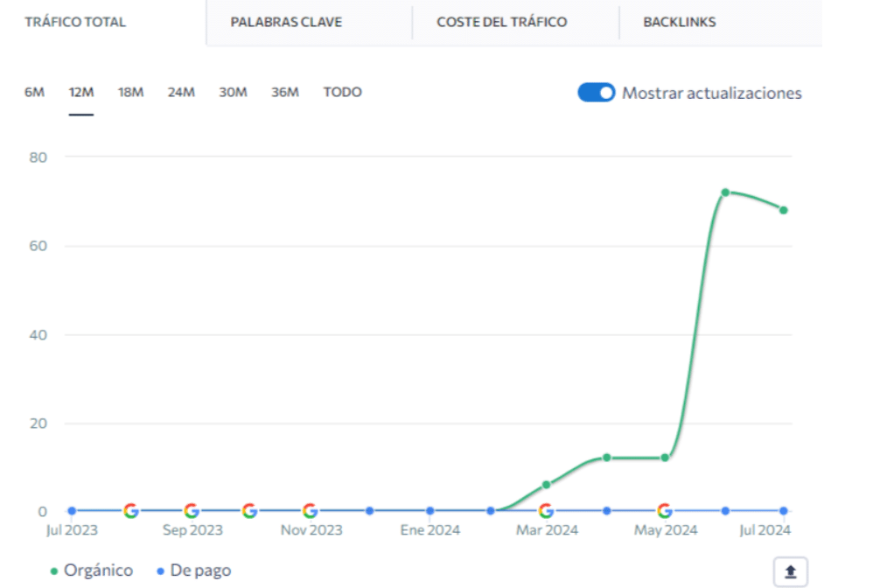The height and width of the screenshot is (588, 880).
Task: Toggle the Orgánico series in legend
Action: (x=92, y=570)
